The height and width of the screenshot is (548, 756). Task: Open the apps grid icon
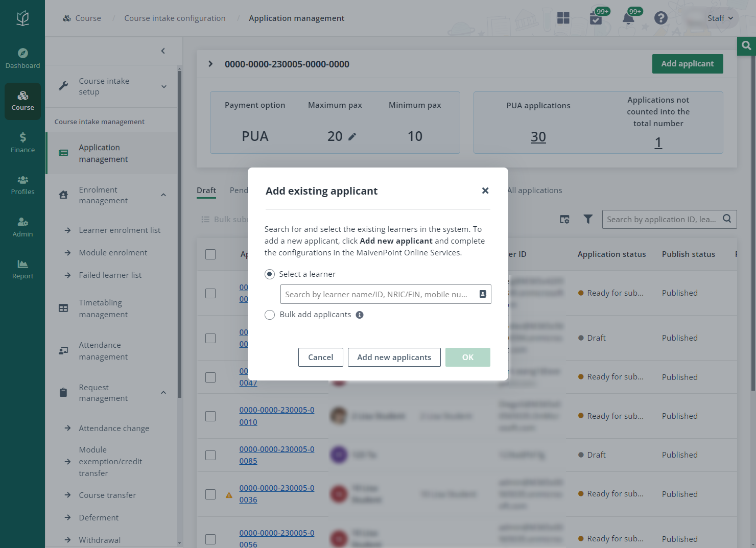point(563,18)
